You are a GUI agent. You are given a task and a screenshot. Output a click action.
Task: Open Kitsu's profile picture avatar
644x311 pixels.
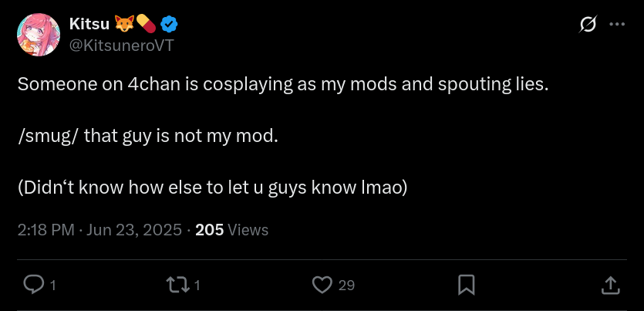37,35
